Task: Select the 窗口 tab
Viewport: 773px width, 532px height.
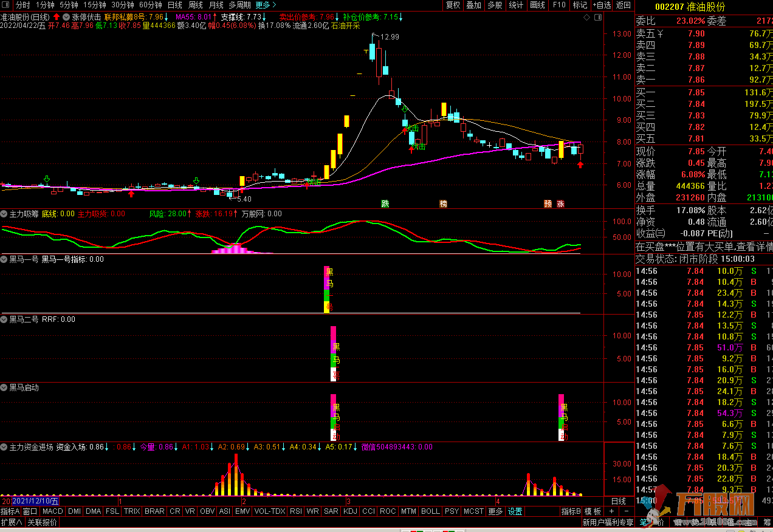Action: (30, 511)
